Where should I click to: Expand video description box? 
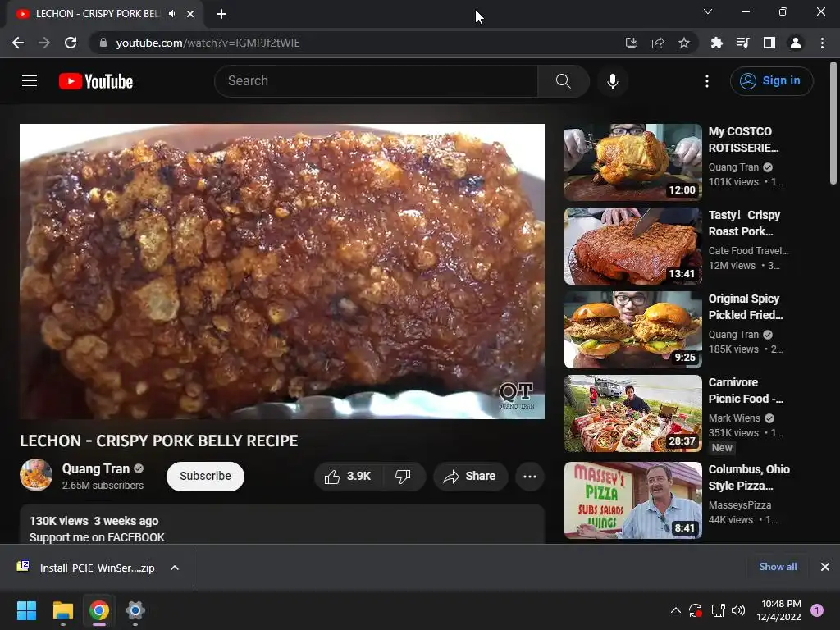point(282,524)
